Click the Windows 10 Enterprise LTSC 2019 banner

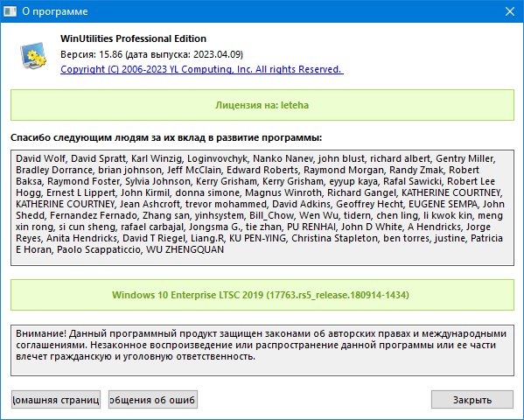coord(262,295)
